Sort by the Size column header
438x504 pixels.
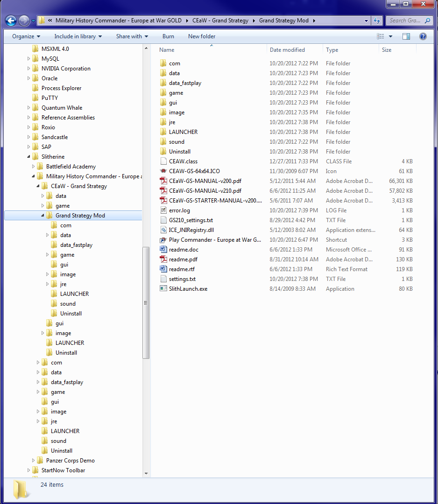(x=387, y=50)
